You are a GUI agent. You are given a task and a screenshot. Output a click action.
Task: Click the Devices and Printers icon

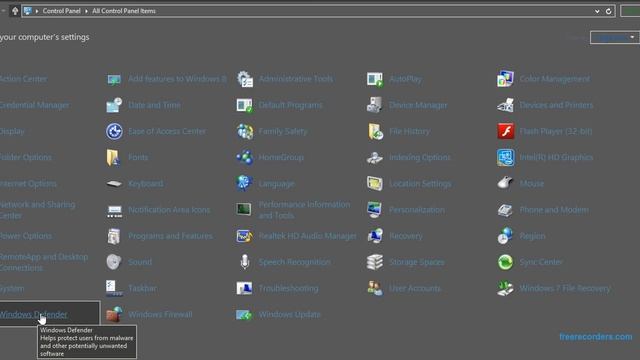(505, 105)
